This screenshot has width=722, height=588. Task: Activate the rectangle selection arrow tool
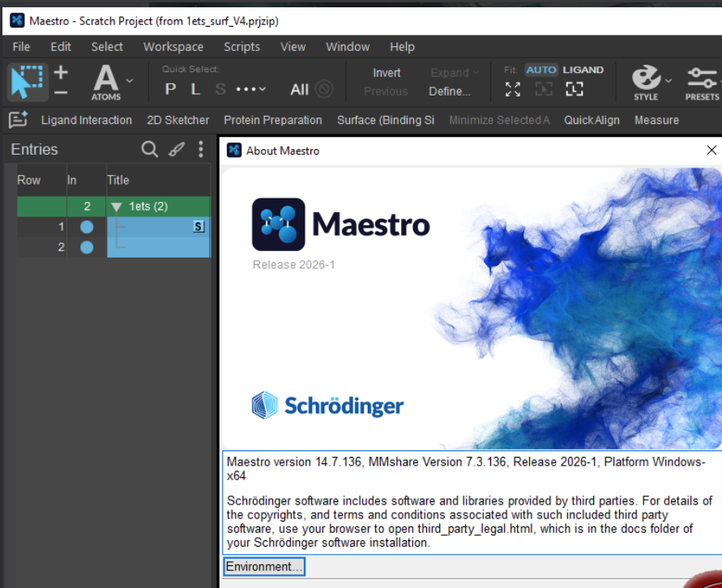28,81
